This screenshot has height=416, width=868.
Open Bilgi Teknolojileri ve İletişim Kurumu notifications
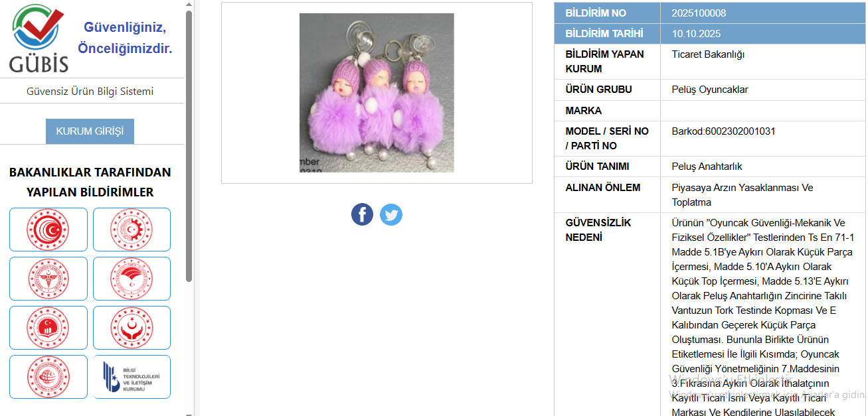131,377
